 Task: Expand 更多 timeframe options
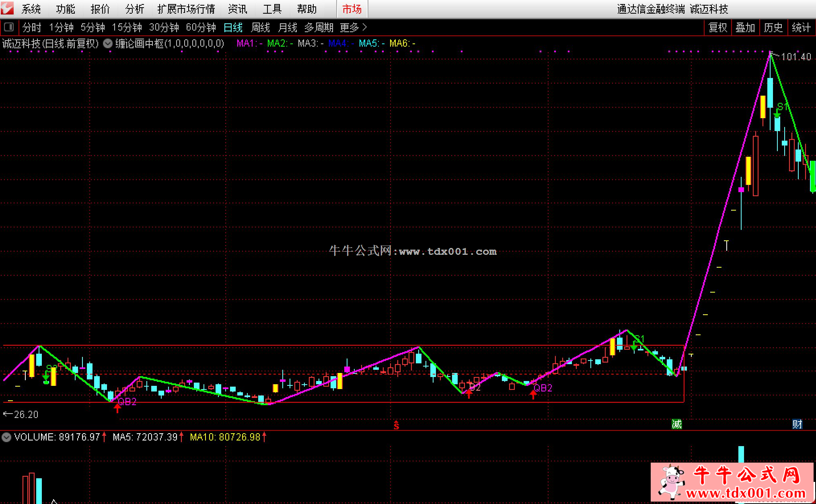(353, 27)
